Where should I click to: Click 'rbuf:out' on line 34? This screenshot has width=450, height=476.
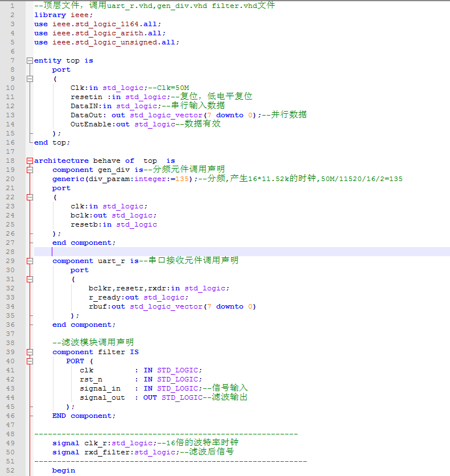pyautogui.click(x=107, y=306)
